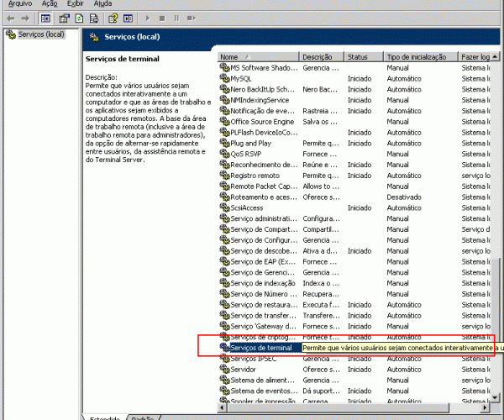This screenshot has width=504, height=420.
Task: Click the Export List toolbar icon
Action: click(92, 17)
